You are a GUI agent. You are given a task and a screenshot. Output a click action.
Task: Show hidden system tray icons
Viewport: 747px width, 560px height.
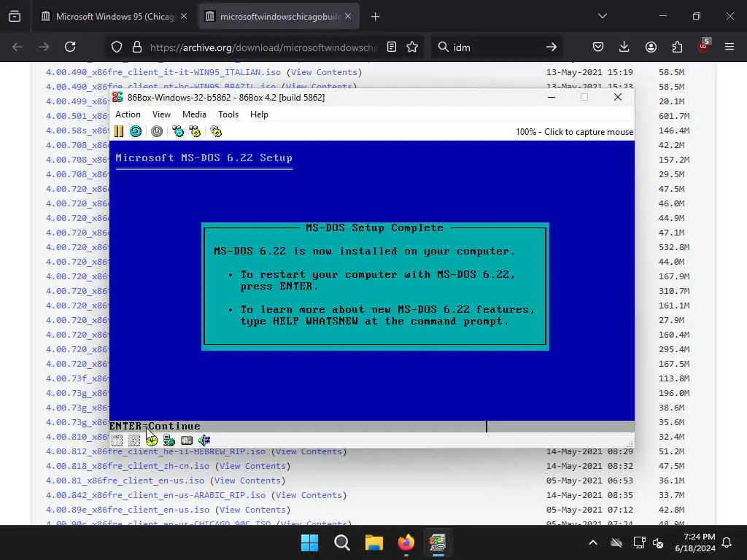[593, 542]
